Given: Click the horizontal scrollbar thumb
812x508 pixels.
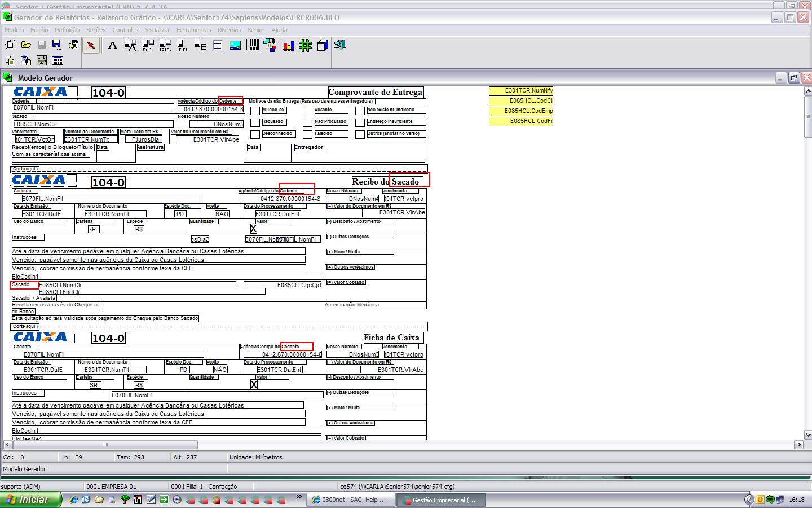Looking at the screenshot, I should pyautogui.click(x=105, y=445).
